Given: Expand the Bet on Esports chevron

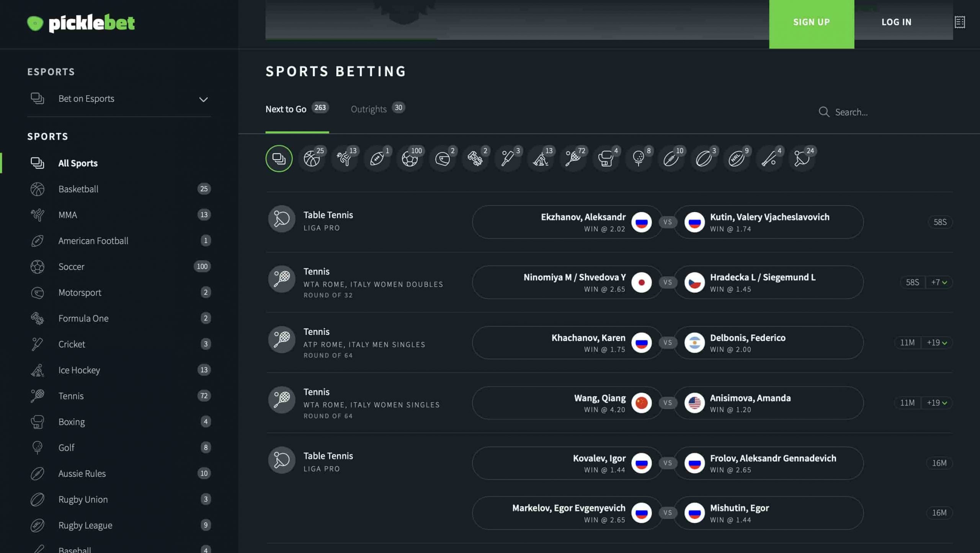Looking at the screenshot, I should tap(203, 99).
